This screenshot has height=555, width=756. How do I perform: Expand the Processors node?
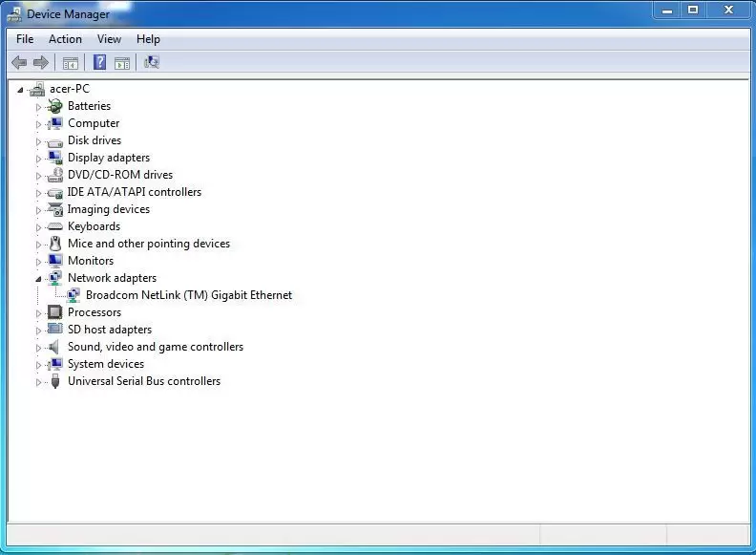[x=38, y=313]
